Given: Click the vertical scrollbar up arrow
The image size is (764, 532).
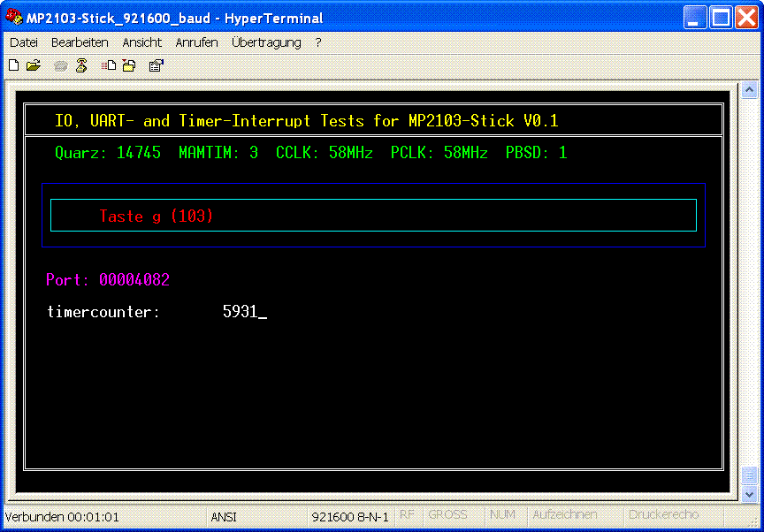Looking at the screenshot, I should point(749,89).
